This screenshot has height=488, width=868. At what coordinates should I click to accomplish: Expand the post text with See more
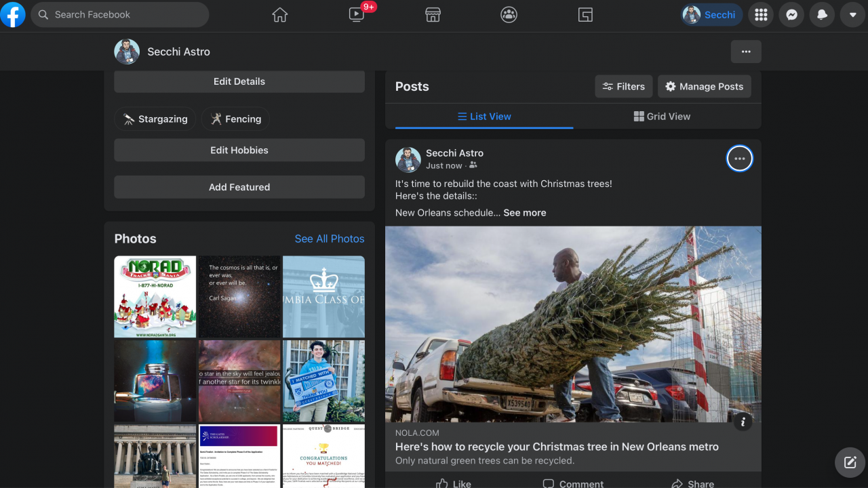(x=525, y=213)
